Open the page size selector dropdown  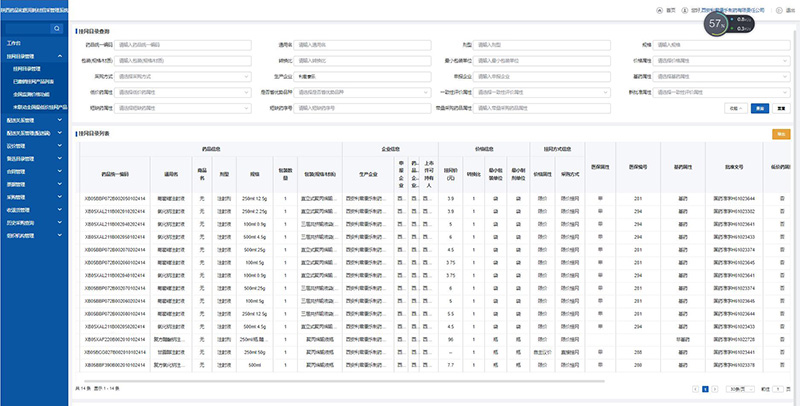click(739, 388)
